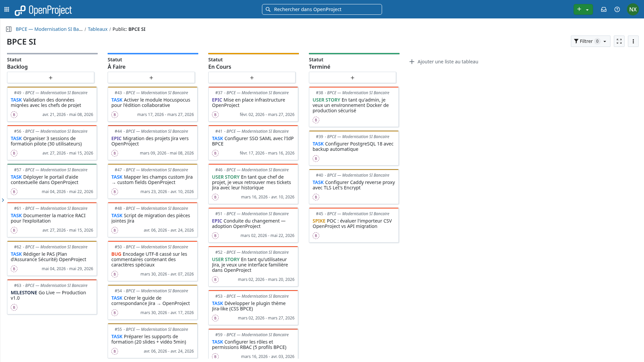Navigate to Tableaux in the breadcrumb
The height and width of the screenshot is (362, 644).
pyautogui.click(x=98, y=29)
